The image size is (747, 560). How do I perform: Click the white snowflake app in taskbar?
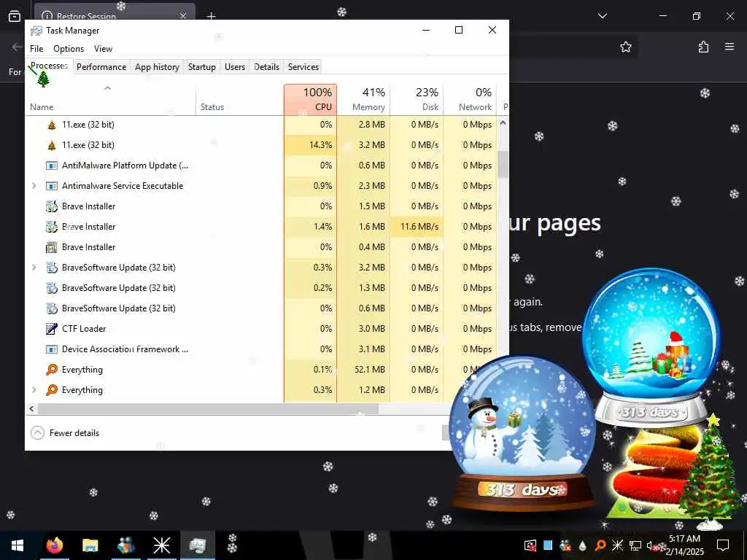pyautogui.click(x=161, y=545)
